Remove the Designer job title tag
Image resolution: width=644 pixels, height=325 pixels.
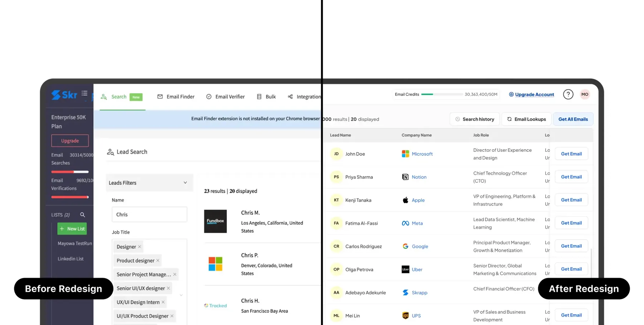click(140, 247)
